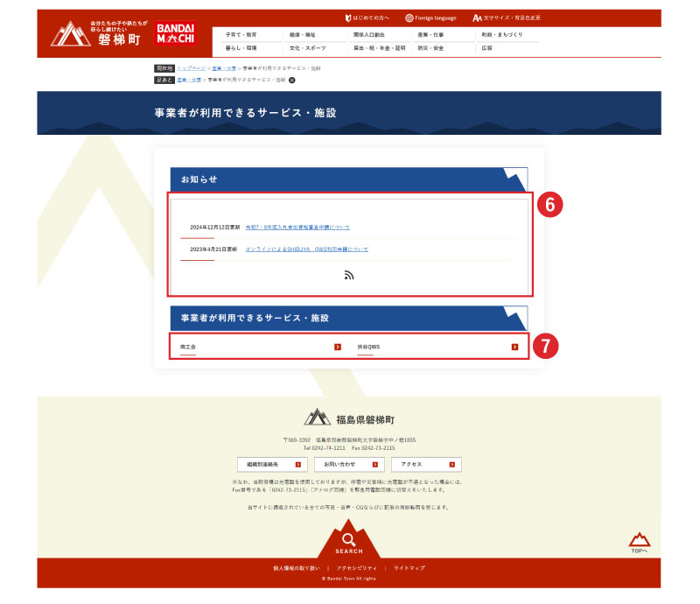The image size is (700, 604).
Task: Click the RSS feed icon
Action: (x=349, y=275)
